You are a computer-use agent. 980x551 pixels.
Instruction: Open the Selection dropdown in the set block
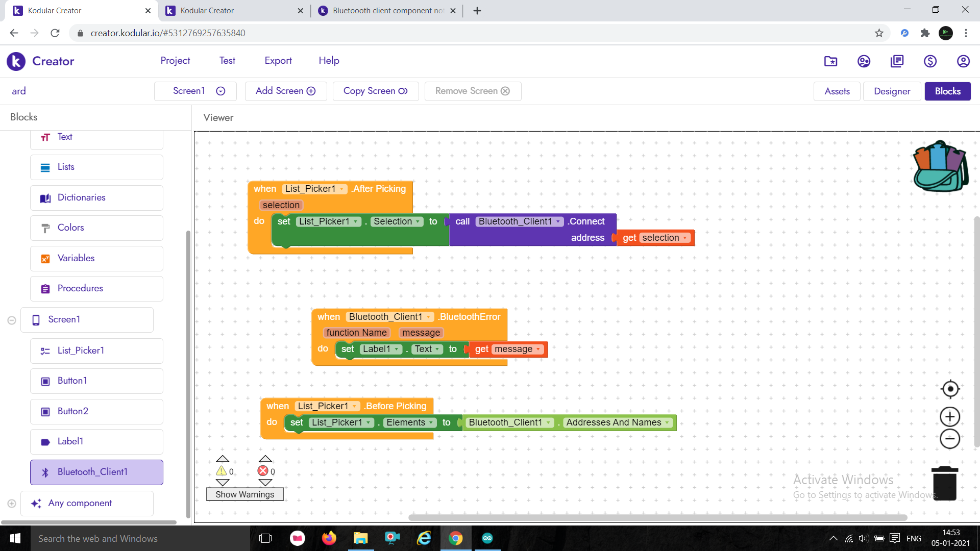[x=418, y=221]
